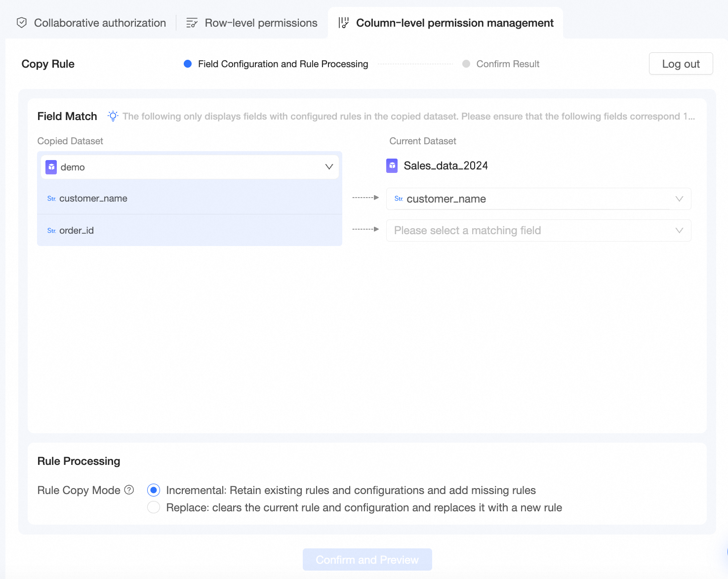Click the Sales_data_2024 dataset cube icon
Screen dimensions: 728x579
click(392, 165)
